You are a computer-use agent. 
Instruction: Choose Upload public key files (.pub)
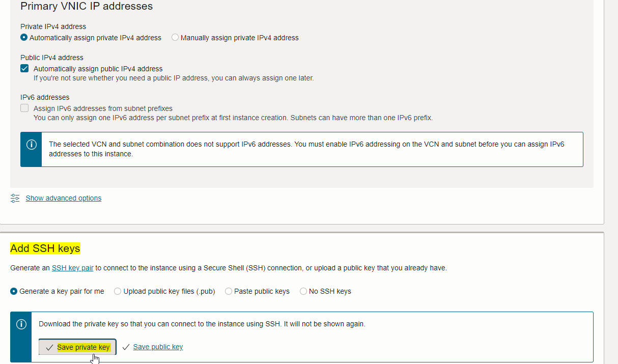point(118,291)
